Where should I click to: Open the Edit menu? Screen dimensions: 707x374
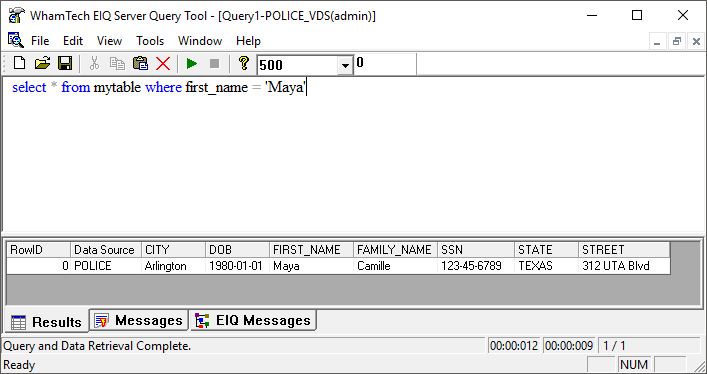[73, 41]
